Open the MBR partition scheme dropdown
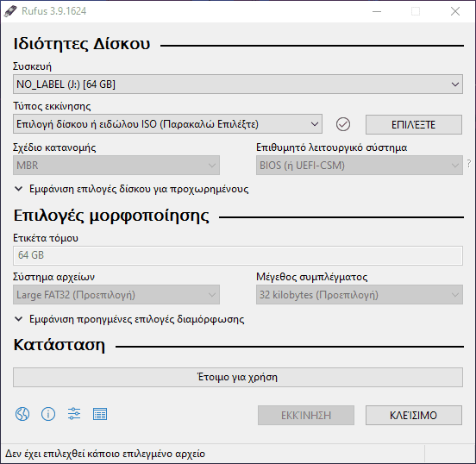476x464 pixels. point(116,166)
